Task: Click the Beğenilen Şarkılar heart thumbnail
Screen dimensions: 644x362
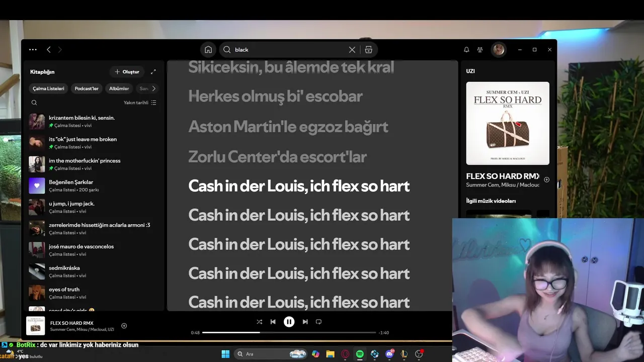Action: click(37, 186)
